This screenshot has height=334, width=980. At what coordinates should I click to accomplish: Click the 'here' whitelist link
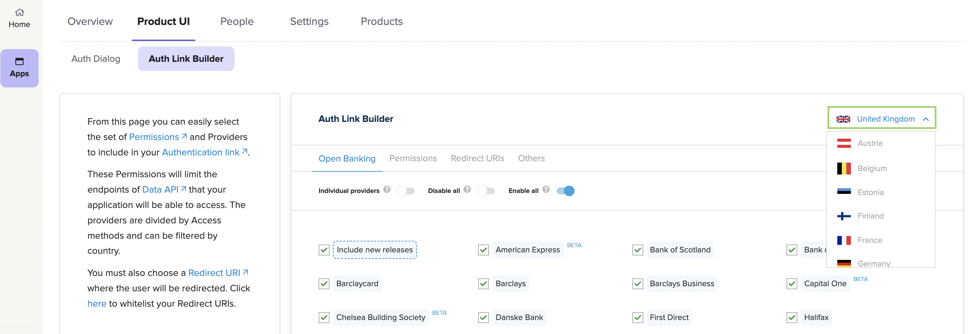click(x=97, y=304)
